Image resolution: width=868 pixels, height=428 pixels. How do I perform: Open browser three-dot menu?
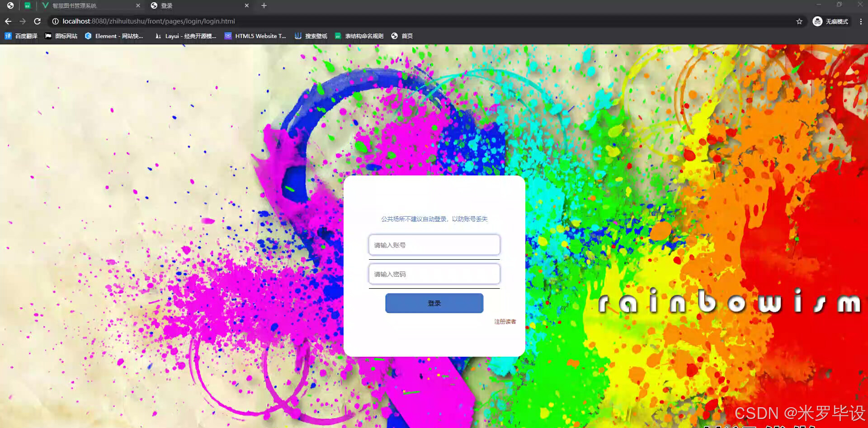861,21
